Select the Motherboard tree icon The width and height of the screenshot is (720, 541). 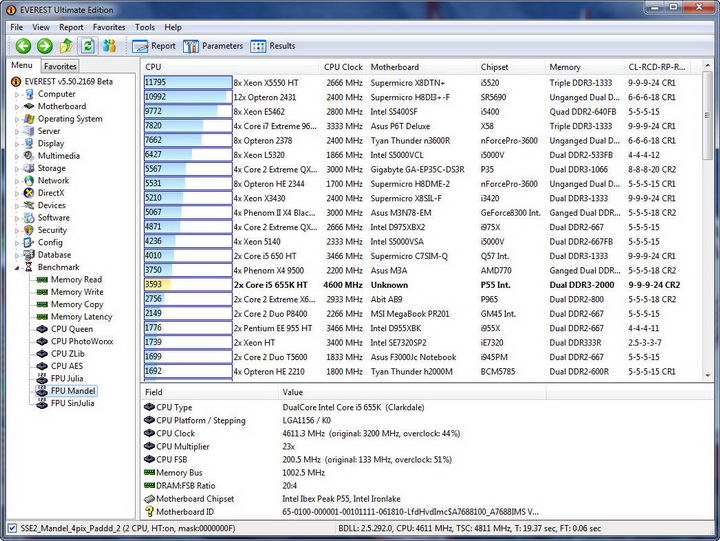[29, 106]
